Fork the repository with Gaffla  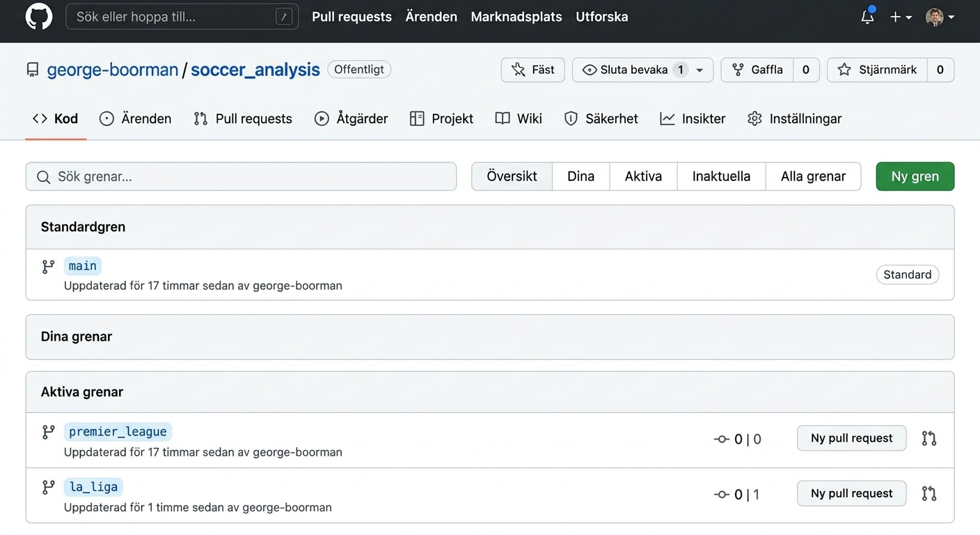tap(757, 70)
